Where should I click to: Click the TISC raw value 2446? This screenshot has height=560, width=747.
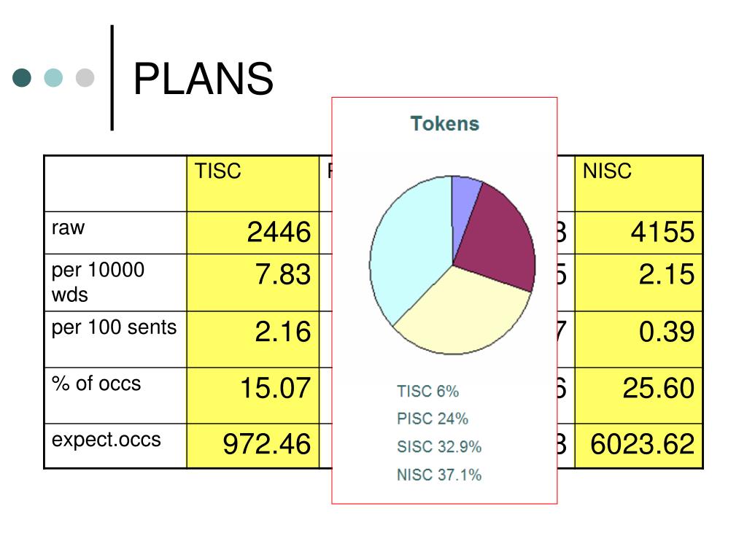pos(279,233)
